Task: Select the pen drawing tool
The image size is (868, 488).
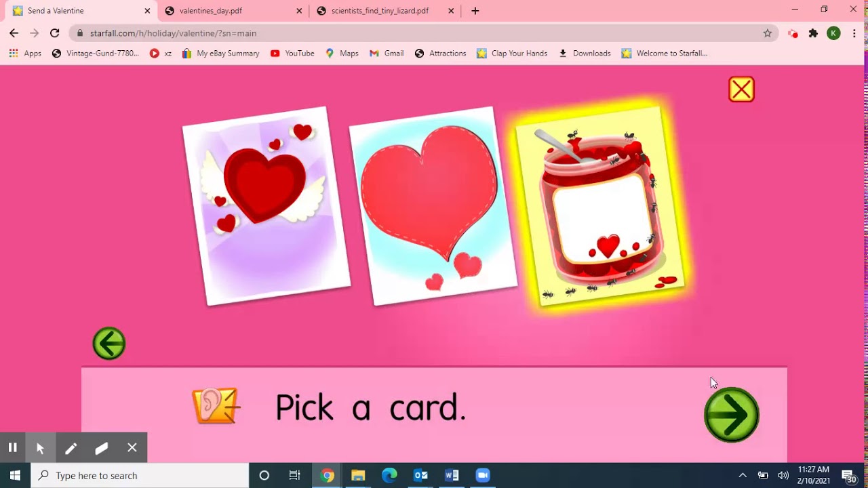Action: tap(71, 447)
